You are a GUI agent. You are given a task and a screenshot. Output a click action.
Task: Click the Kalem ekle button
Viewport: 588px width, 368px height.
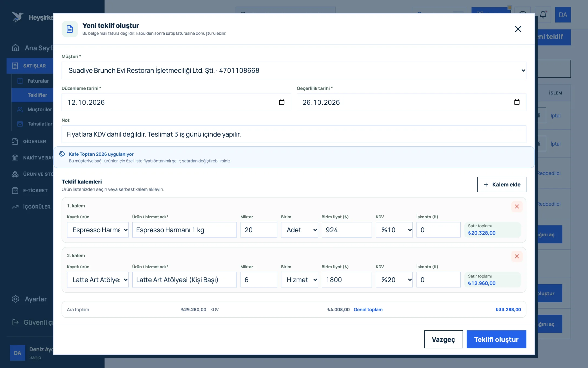501,185
